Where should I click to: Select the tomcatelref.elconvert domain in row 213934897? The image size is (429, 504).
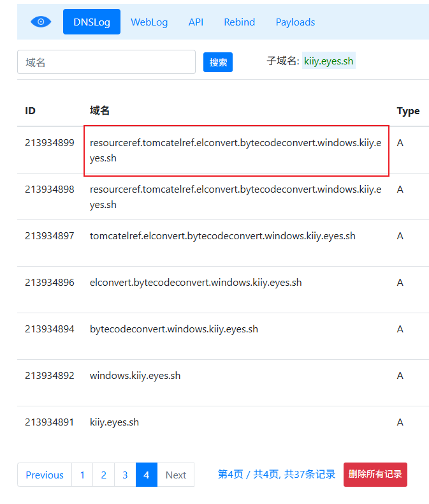pyautogui.click(x=222, y=236)
